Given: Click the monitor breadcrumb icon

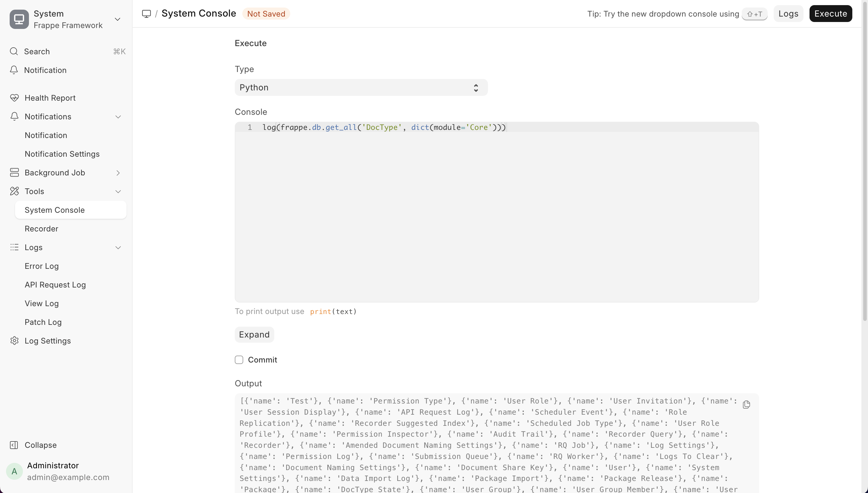Looking at the screenshot, I should click(146, 14).
